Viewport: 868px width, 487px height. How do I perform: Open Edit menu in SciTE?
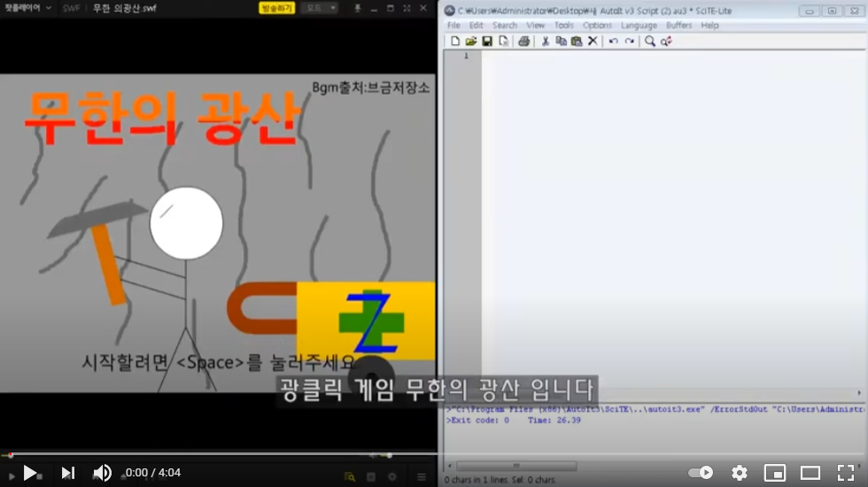477,26
